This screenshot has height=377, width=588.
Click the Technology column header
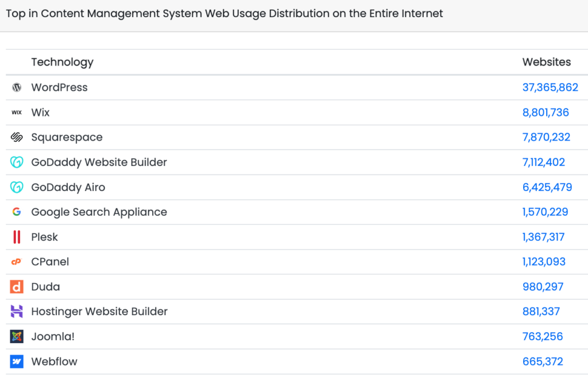(x=62, y=62)
